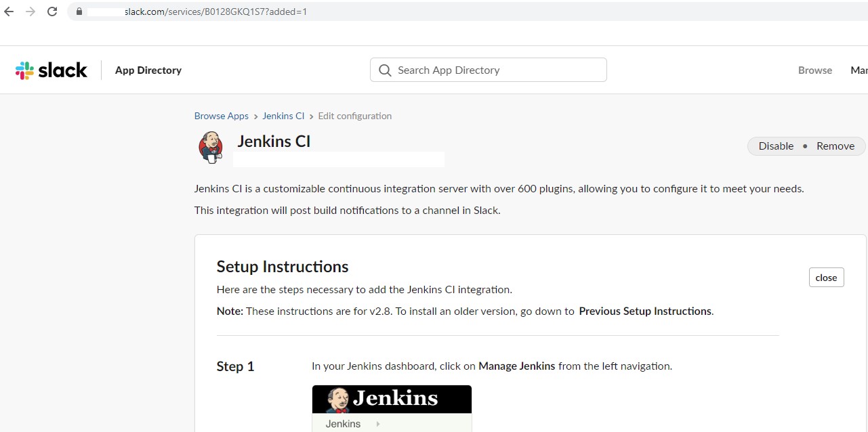Click the Jenkins logo in the Step 1 screenshot
The height and width of the screenshot is (432, 868).
(392, 398)
